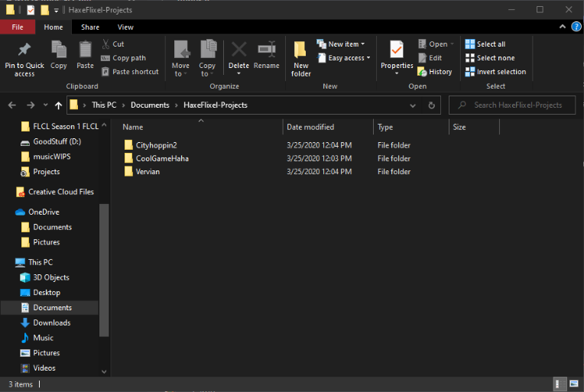Click the Paste clipboard icon
584x392 pixels.
(85, 50)
